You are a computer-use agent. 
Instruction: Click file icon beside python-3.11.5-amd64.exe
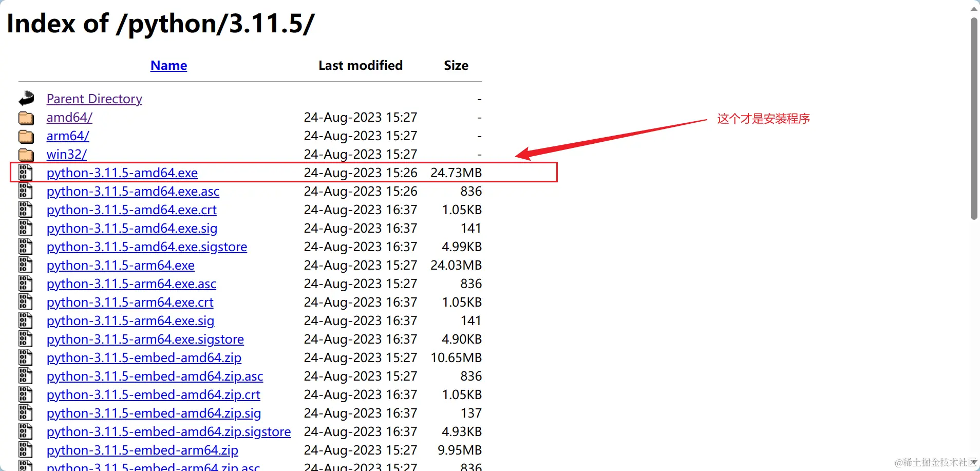pos(26,173)
